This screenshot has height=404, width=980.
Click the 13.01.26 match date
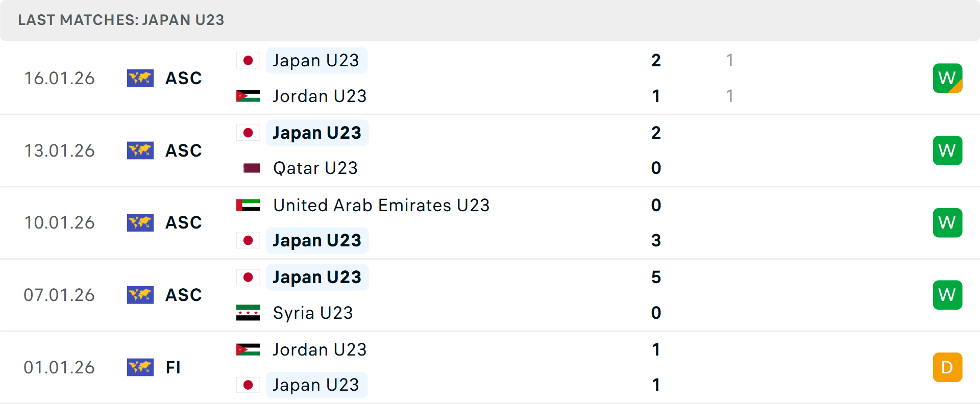coord(60,150)
